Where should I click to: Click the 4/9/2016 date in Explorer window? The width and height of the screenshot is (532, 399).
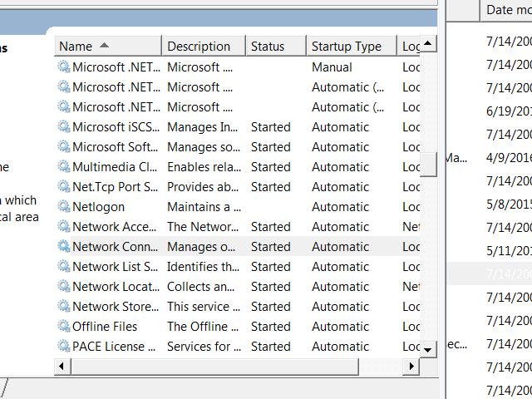509,158
